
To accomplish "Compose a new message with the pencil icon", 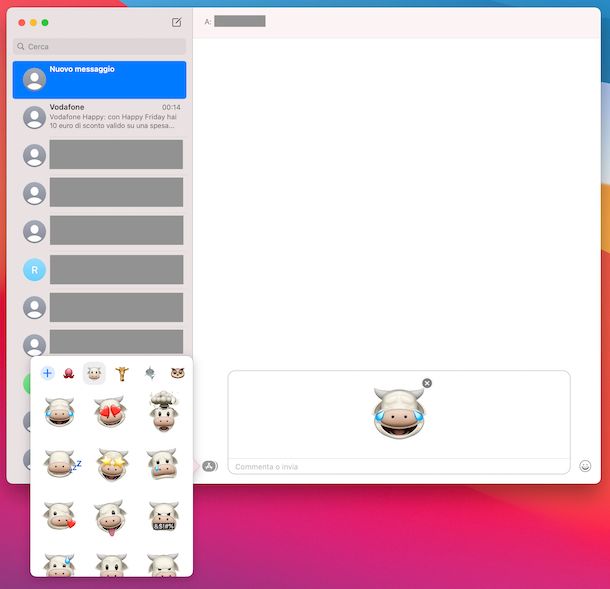I will (x=176, y=22).
